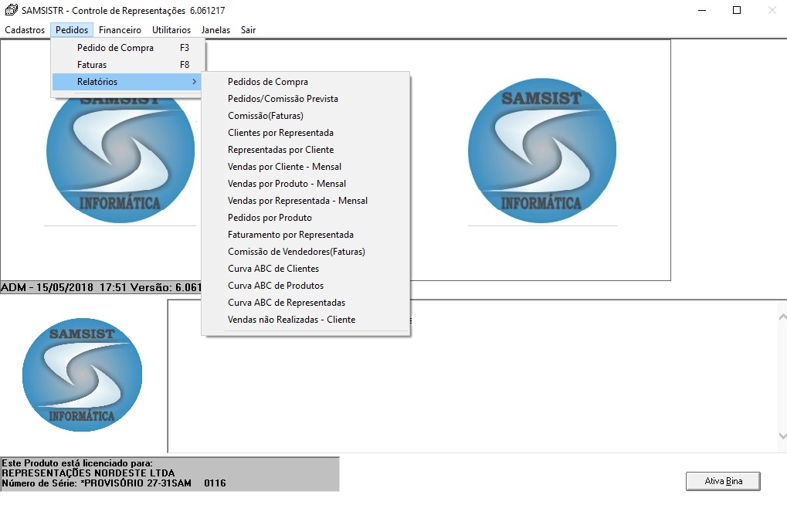Open Vendas por Representada - Mensal report
This screenshot has width=787, height=532.
(x=306, y=201)
